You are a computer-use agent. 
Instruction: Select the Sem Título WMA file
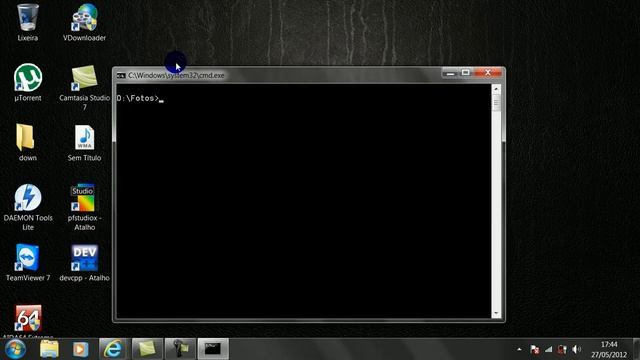tap(84, 142)
